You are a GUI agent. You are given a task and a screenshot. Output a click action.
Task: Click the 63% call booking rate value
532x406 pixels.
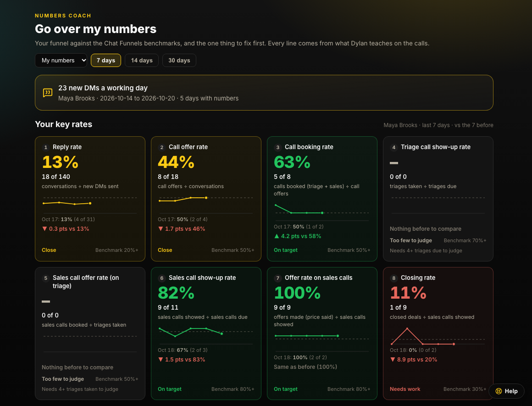292,162
